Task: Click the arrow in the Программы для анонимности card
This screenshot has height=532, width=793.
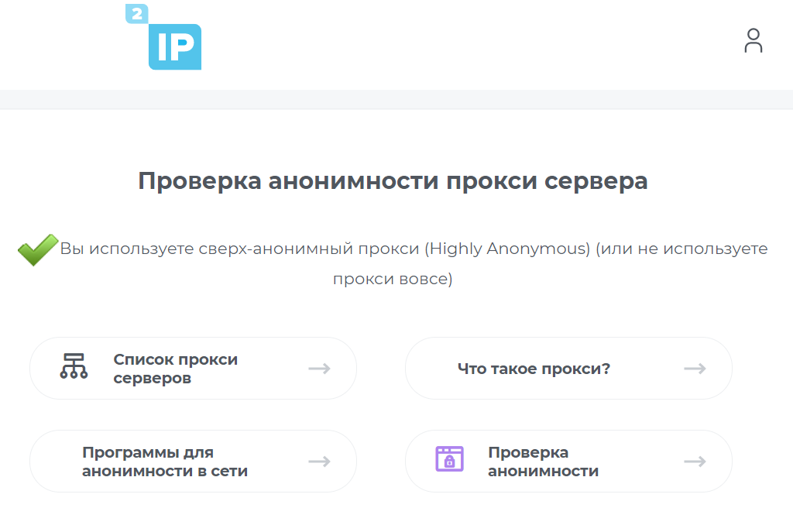Action: (x=319, y=462)
